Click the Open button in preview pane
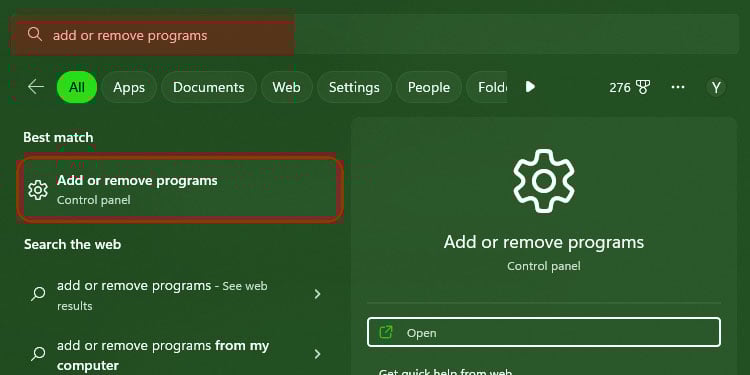 (544, 332)
